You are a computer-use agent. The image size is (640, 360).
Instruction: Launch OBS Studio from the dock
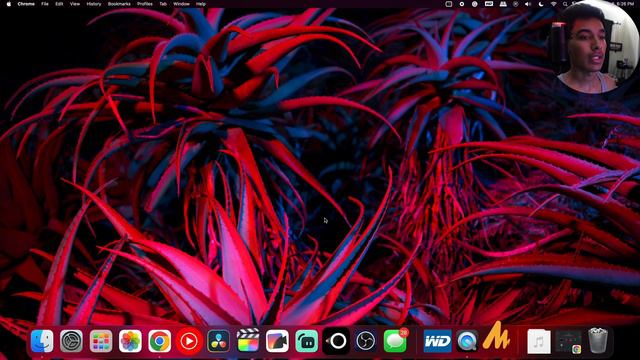pos(366,340)
